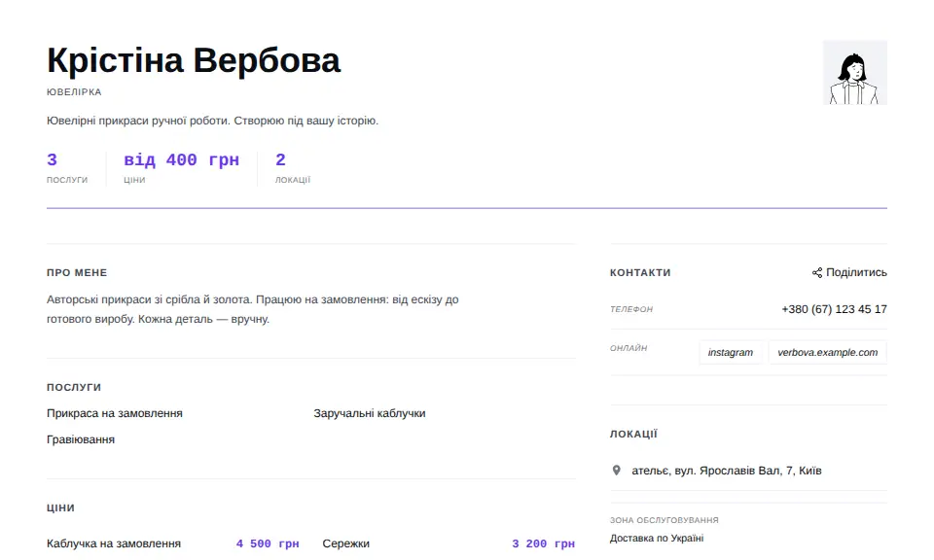This screenshot has width=934, height=560.
Task: Click the 'Авторські прикраси зі срібла' description paragraph
Action: coord(253,309)
